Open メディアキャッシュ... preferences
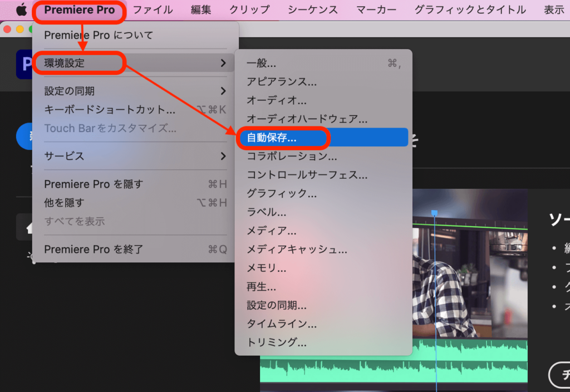The width and height of the screenshot is (570, 392). pyautogui.click(x=323, y=249)
